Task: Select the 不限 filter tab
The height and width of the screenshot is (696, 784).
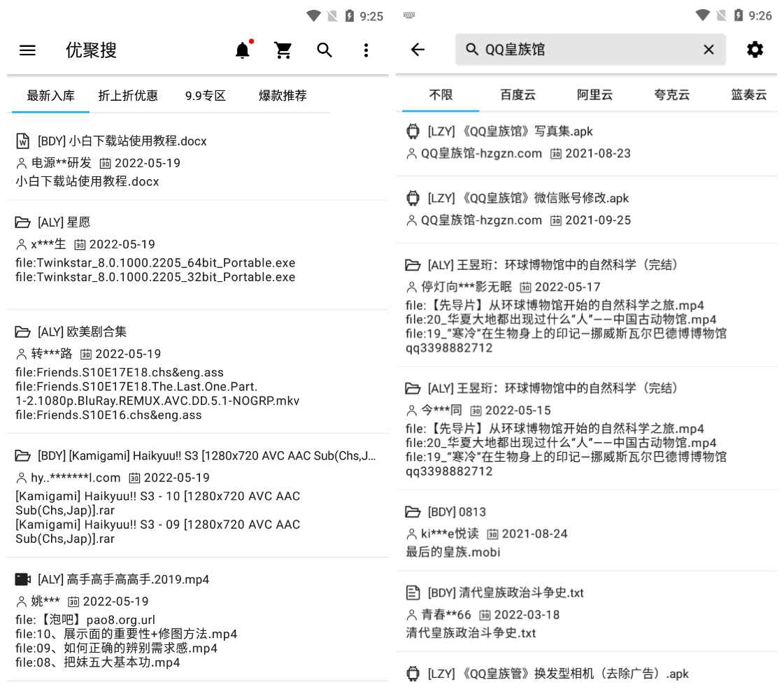Action: (x=441, y=94)
